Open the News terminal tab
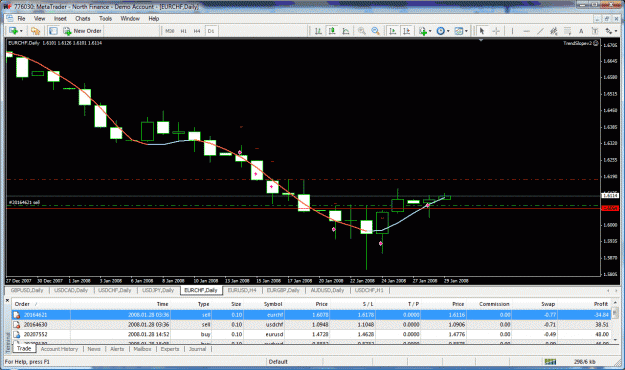The image size is (625, 370). 94,349
